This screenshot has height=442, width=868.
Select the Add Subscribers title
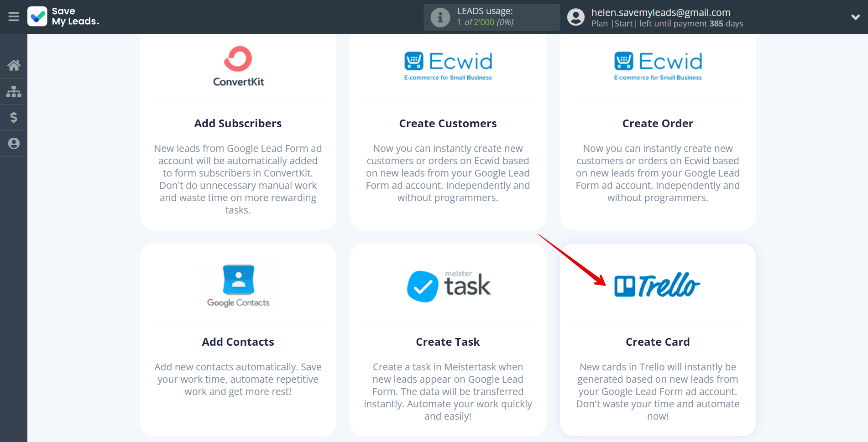point(238,124)
